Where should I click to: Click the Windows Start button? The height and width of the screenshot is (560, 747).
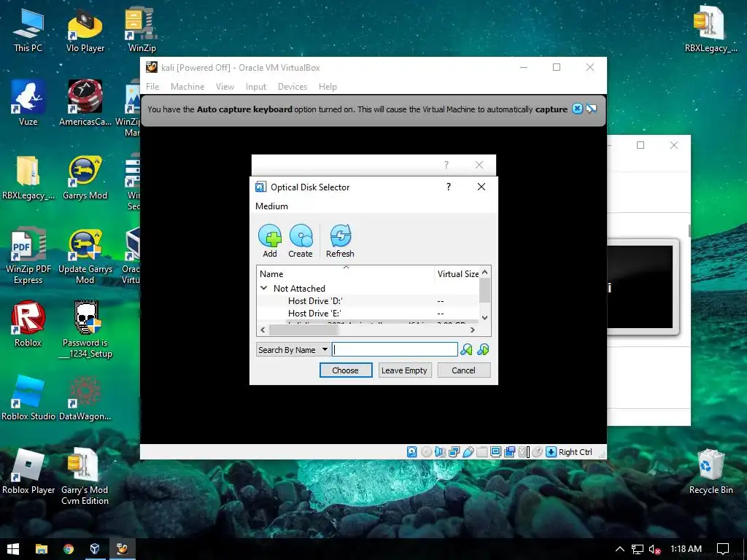tap(13, 549)
